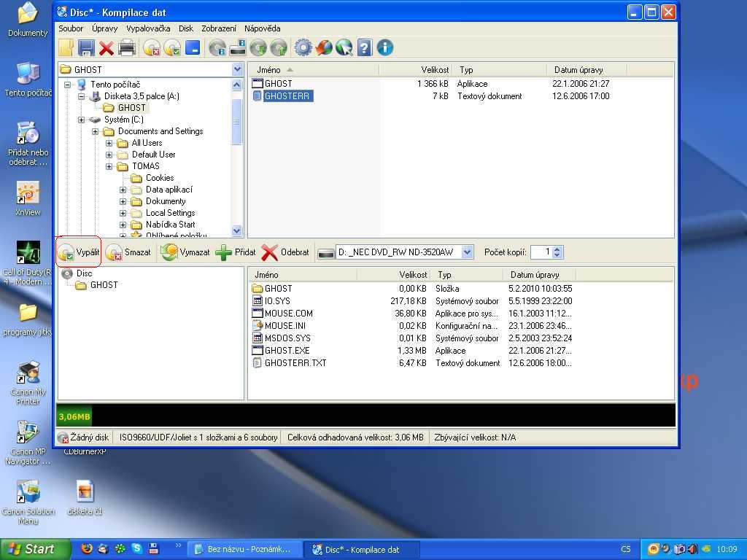Viewport: 747px width, 560px height.
Task: Click the Odebrat remove button
Action: tap(285, 252)
